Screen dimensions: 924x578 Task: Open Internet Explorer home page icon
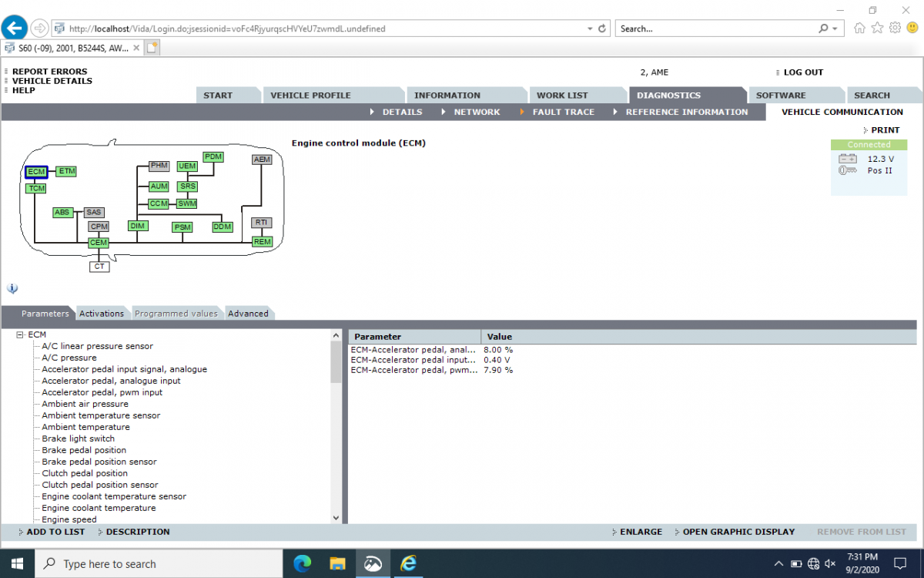point(860,29)
